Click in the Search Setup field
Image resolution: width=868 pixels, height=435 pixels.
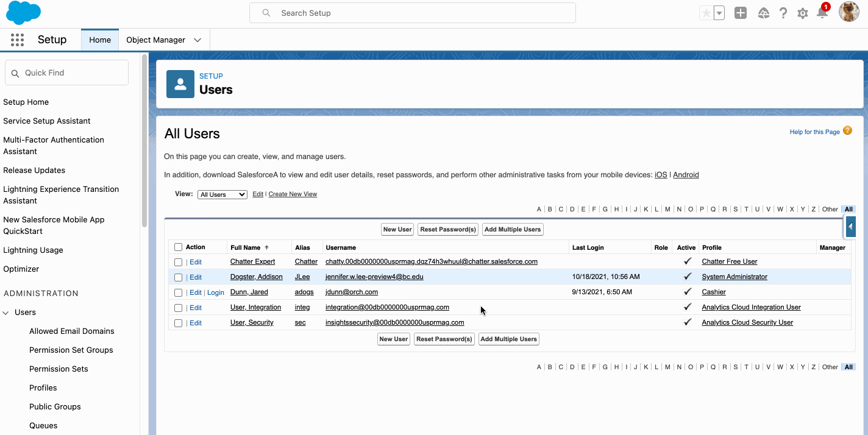(413, 13)
